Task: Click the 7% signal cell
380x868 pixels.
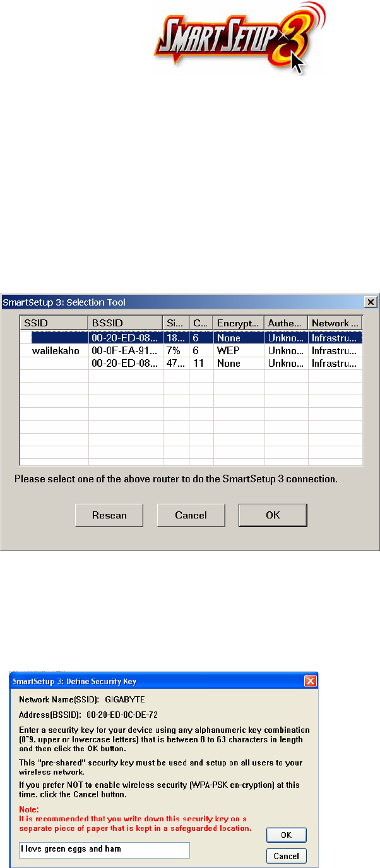Action: tap(175, 350)
